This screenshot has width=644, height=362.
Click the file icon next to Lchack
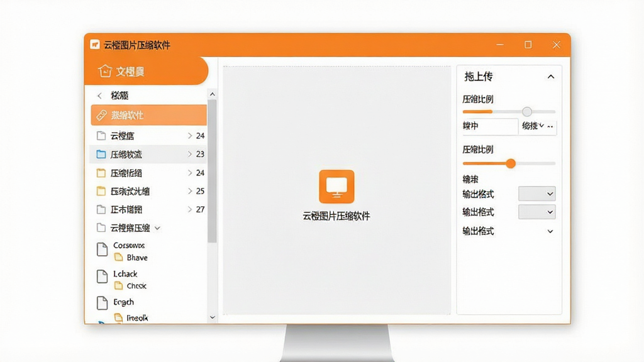[x=102, y=277]
